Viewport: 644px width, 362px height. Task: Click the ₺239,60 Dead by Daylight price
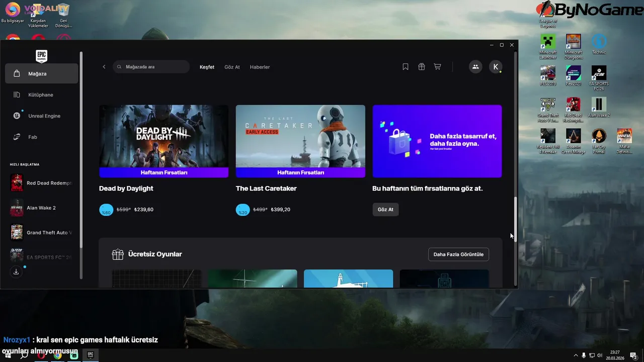click(x=144, y=210)
